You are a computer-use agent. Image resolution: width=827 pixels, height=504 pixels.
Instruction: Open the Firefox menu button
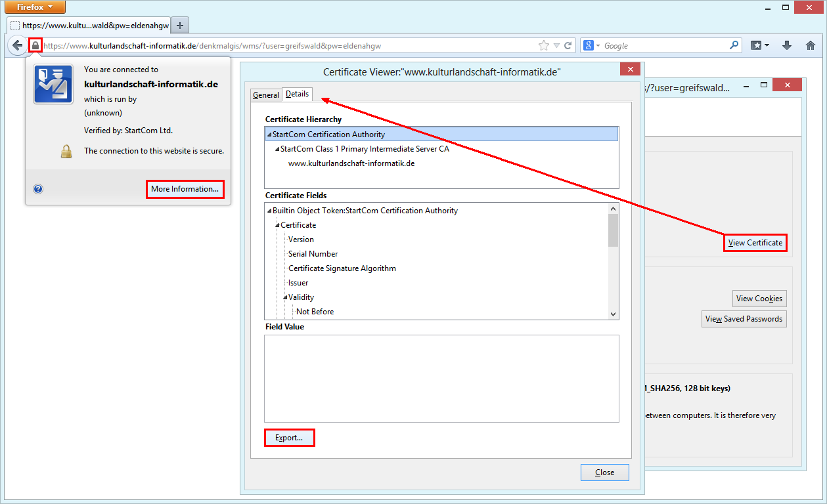[x=34, y=7]
